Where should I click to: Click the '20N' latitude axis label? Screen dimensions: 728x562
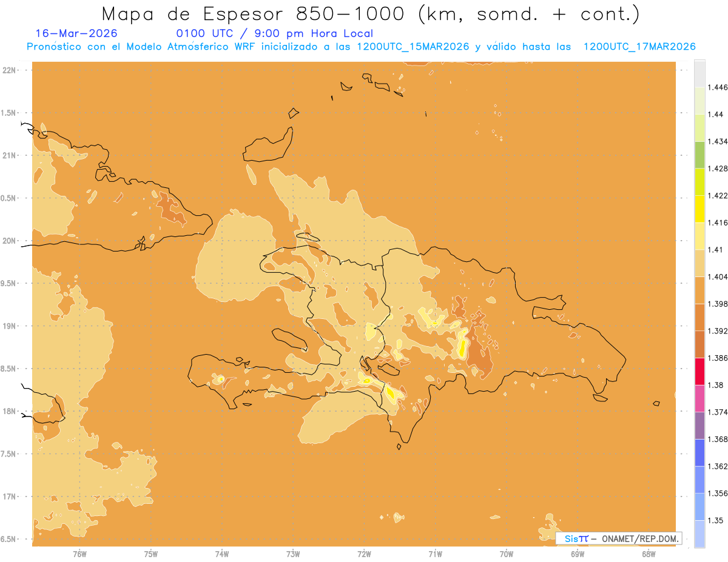[x=9, y=241]
